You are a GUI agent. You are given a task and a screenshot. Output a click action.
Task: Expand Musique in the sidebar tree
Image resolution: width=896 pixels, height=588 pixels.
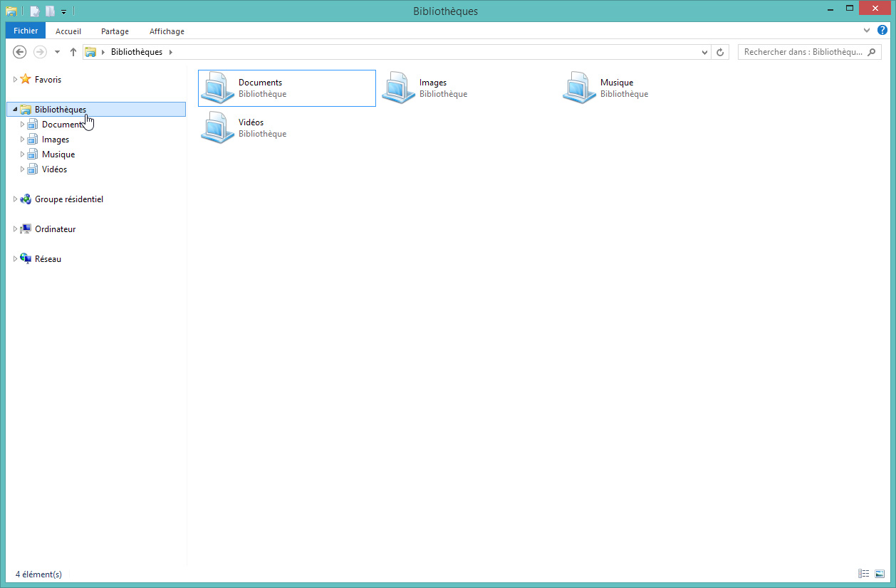pyautogui.click(x=22, y=154)
